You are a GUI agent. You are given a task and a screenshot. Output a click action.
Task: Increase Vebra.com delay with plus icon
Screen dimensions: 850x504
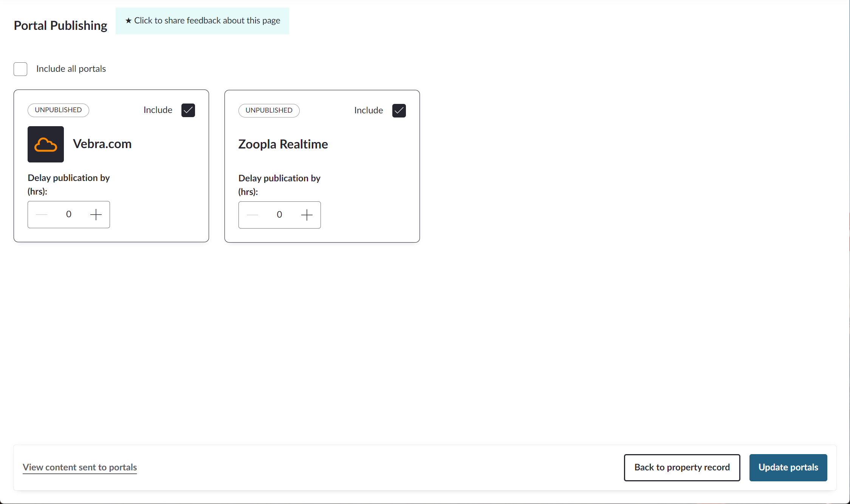click(96, 215)
